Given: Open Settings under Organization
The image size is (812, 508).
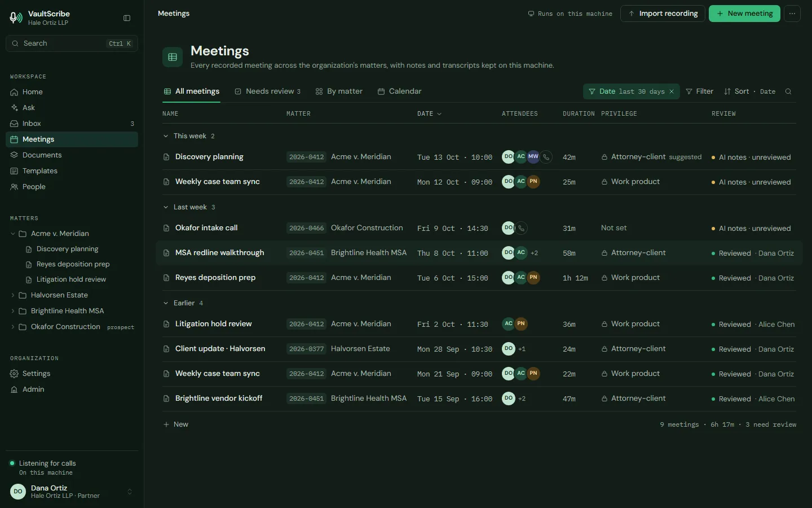Looking at the screenshot, I should 72,374.
